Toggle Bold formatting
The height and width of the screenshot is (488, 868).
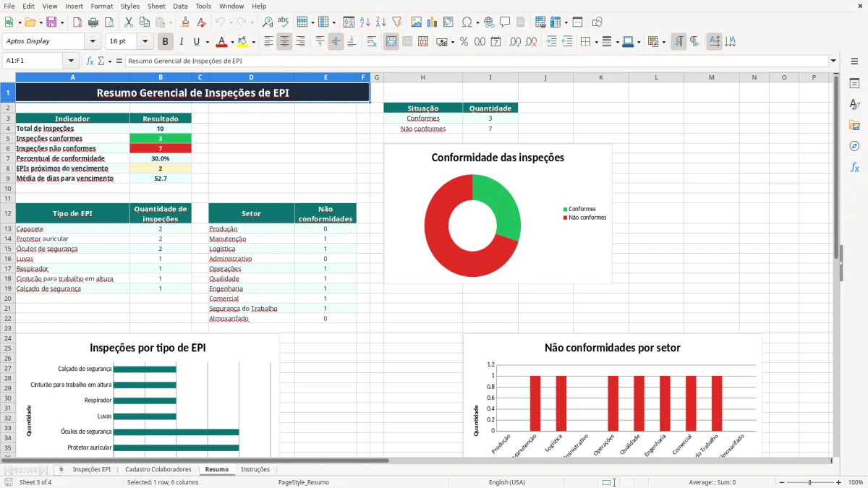click(x=165, y=42)
